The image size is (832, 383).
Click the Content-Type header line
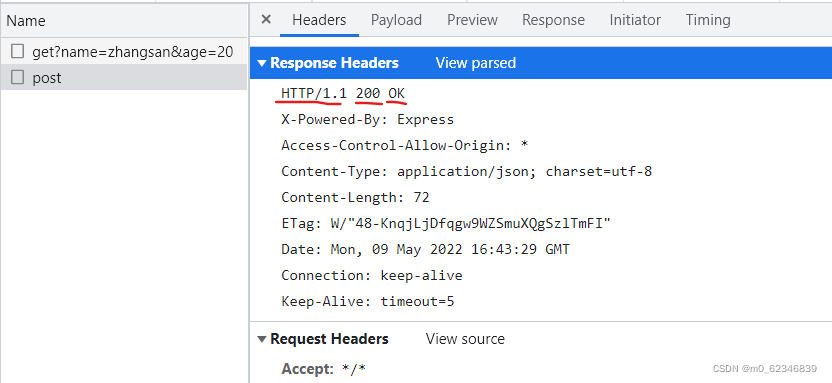[x=466, y=171]
